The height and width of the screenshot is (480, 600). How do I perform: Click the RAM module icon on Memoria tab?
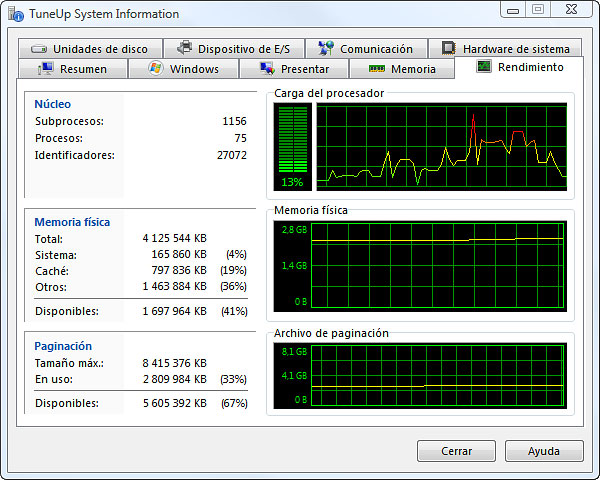pos(377,69)
